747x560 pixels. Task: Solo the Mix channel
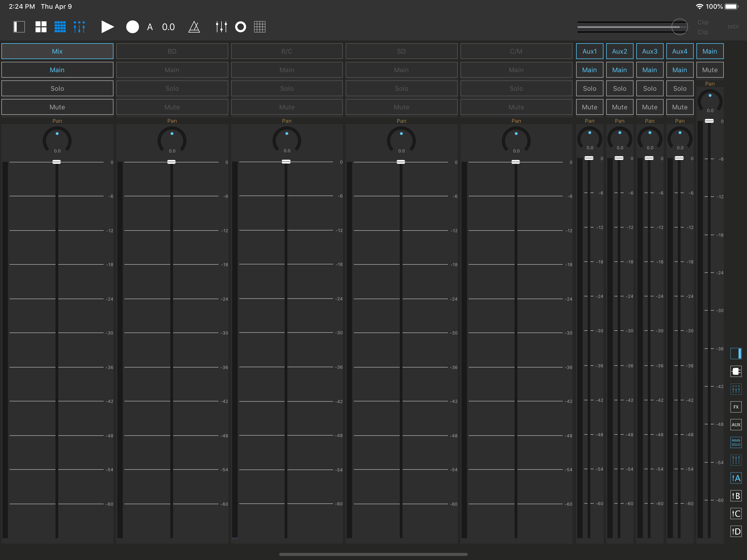(57, 89)
